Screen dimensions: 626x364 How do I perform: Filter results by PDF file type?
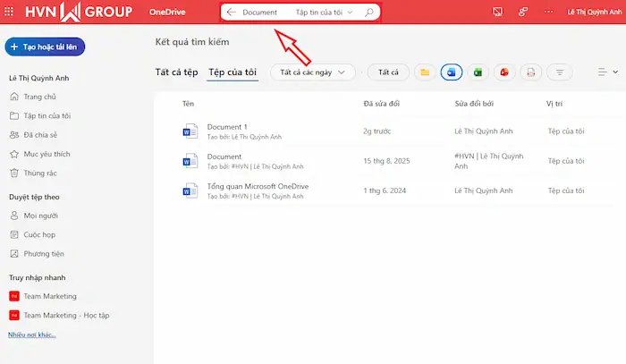(x=532, y=72)
